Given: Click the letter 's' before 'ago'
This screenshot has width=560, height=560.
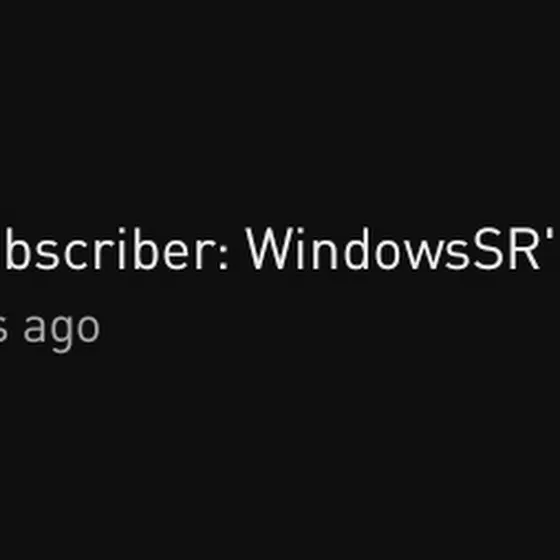Looking at the screenshot, I should click(4, 328).
